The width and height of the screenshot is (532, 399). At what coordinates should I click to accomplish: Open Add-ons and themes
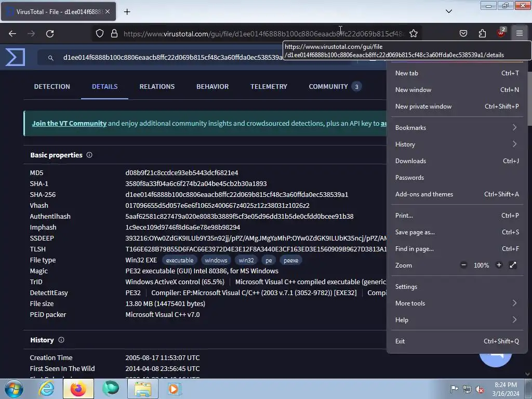tap(457, 194)
